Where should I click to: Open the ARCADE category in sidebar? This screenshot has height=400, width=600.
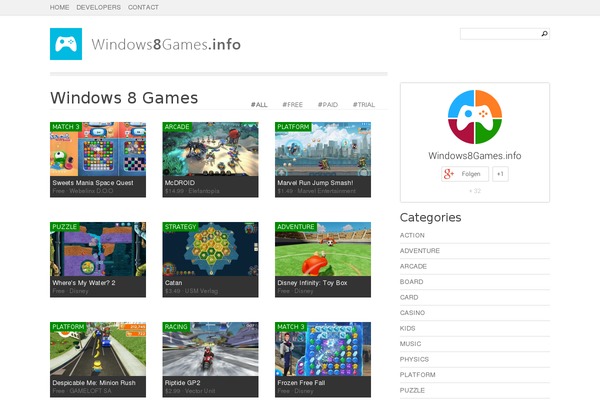[413, 266]
